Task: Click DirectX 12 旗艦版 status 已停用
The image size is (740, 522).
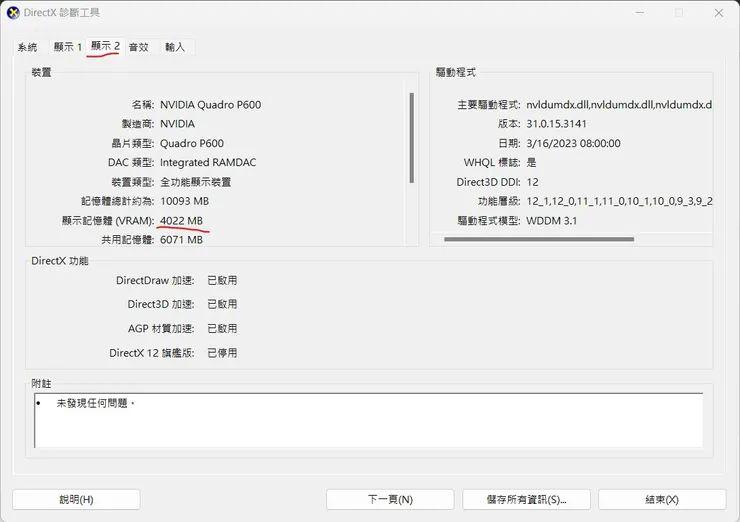Action: pos(222,353)
